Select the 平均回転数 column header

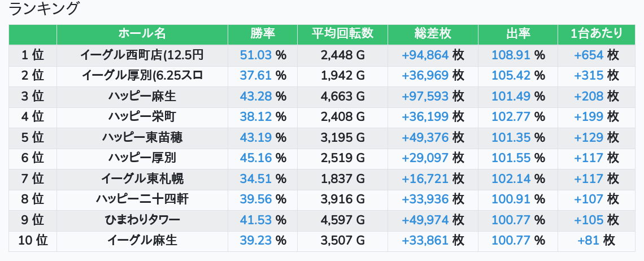click(342, 34)
